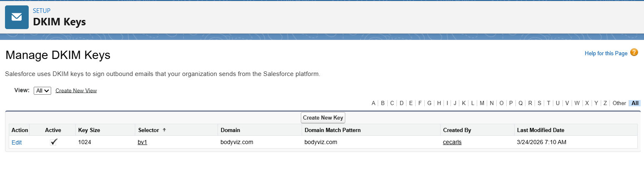644x169 pixels.
Task: Click the Create New Key button
Action: [323, 118]
